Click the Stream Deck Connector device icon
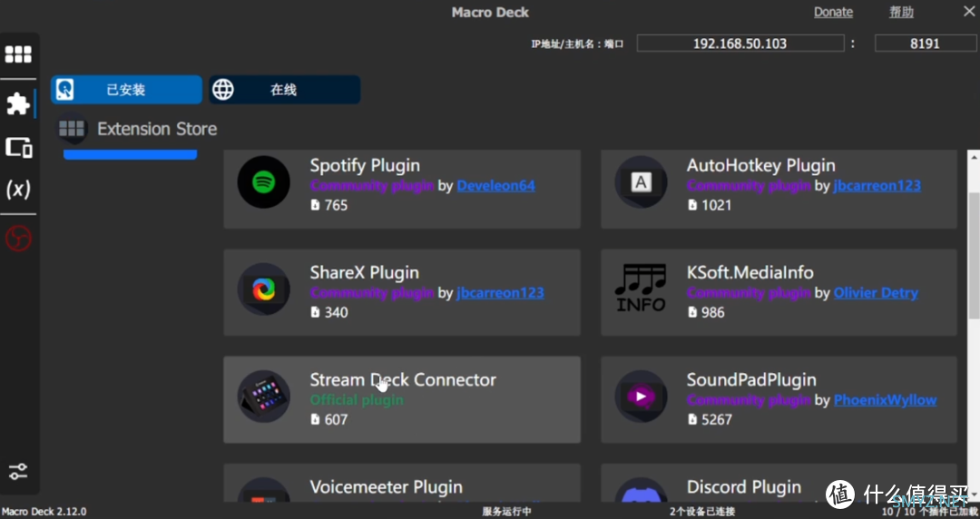 [x=264, y=397]
